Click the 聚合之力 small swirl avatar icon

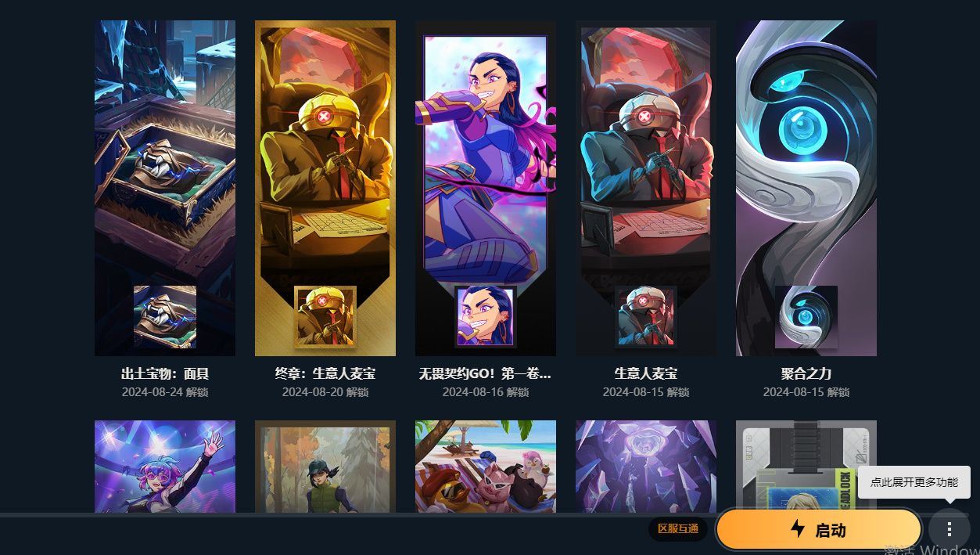pos(806,317)
